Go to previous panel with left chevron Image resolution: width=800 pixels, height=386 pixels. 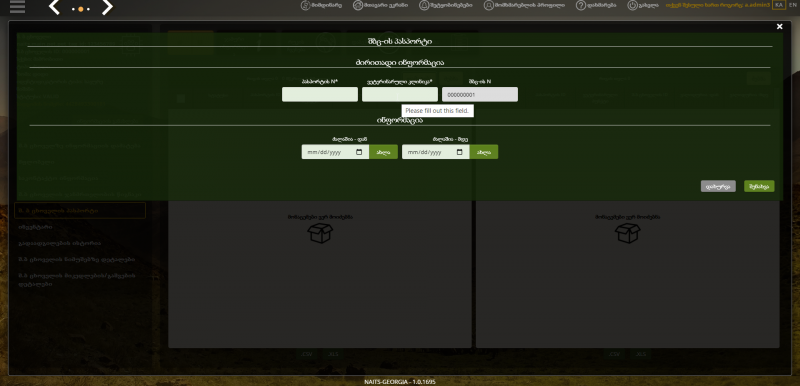pos(54,7)
